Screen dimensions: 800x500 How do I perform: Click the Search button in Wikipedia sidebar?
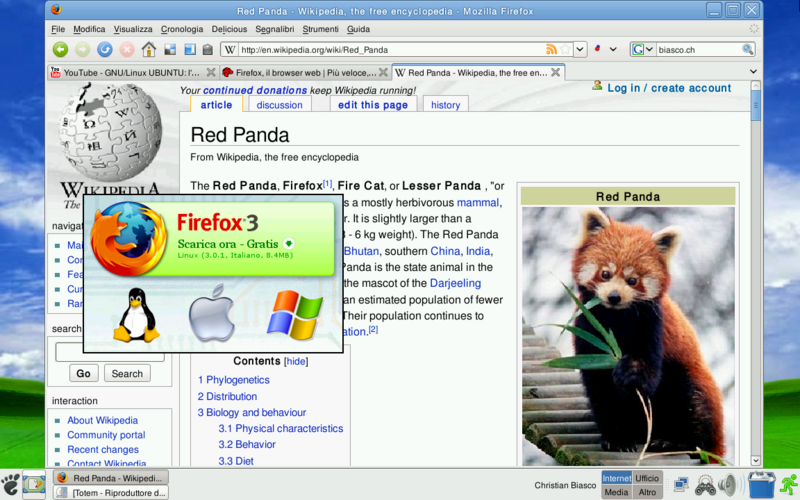(127, 373)
